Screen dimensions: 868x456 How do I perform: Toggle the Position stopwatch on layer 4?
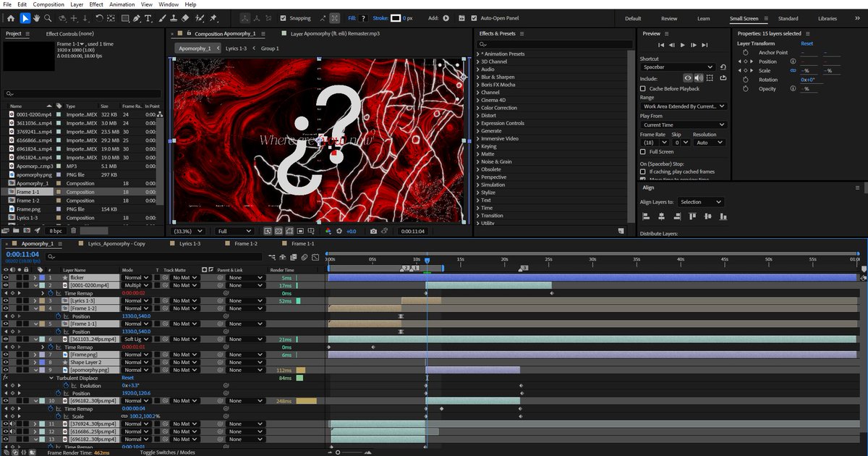tap(59, 316)
